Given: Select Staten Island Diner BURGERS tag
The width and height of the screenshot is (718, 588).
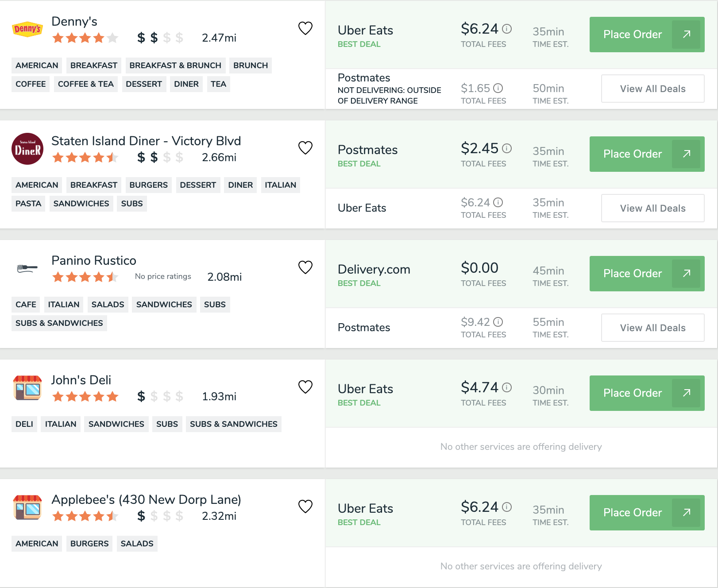Looking at the screenshot, I should tap(149, 185).
